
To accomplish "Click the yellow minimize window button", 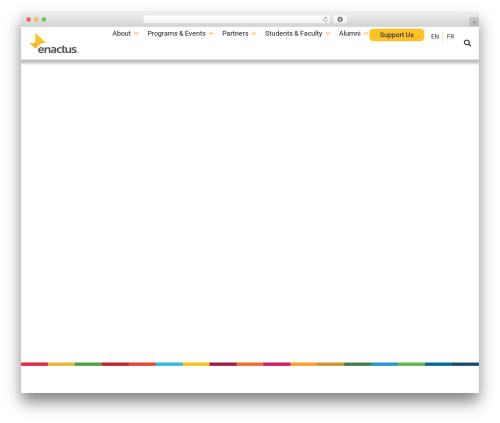I will click(36, 19).
